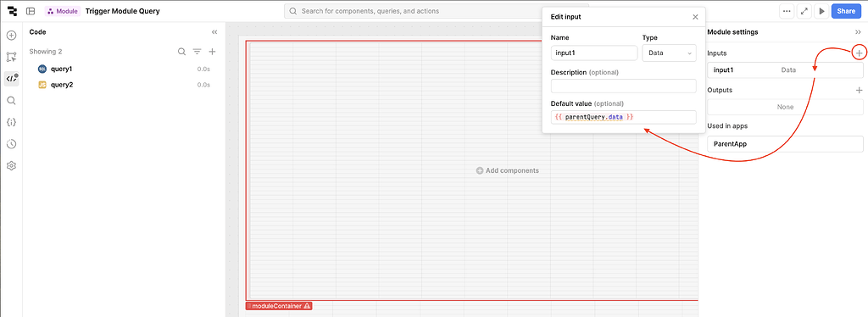868x317 pixels.
Task: Collapse the Module settings panel chevrons
Action: [858, 32]
